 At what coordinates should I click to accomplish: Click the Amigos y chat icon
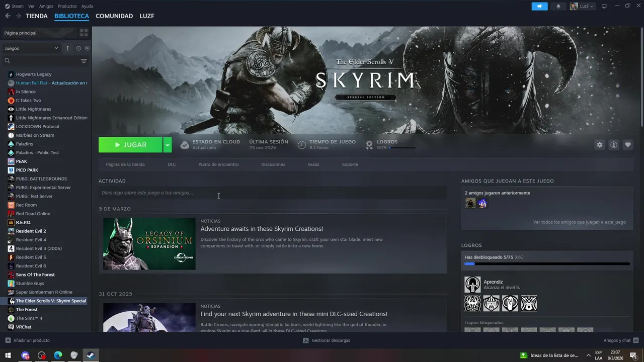pyautogui.click(x=636, y=340)
